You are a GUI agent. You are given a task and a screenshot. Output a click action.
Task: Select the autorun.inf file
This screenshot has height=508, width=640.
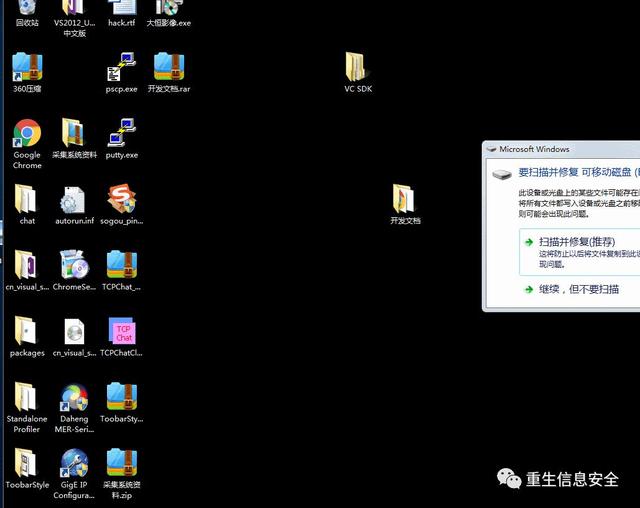(74, 204)
